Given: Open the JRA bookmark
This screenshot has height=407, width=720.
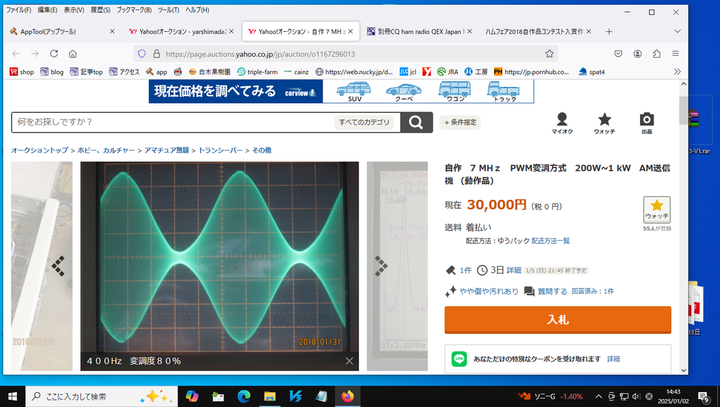Looking at the screenshot, I should click(x=448, y=72).
